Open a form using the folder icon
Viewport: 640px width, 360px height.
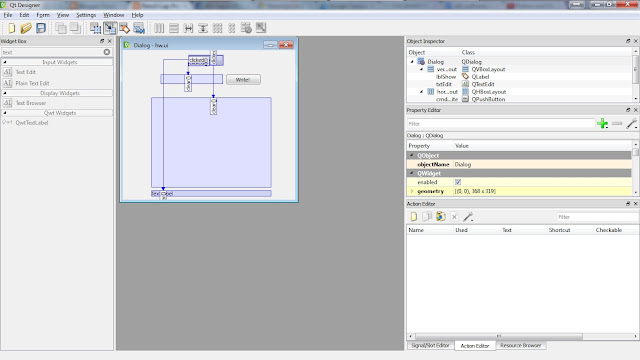(x=26, y=28)
